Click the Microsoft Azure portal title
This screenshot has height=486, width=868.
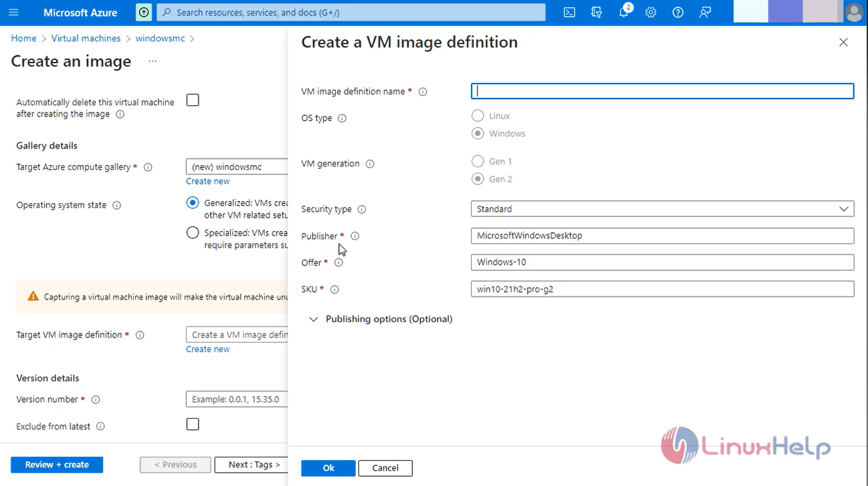[x=80, y=13]
